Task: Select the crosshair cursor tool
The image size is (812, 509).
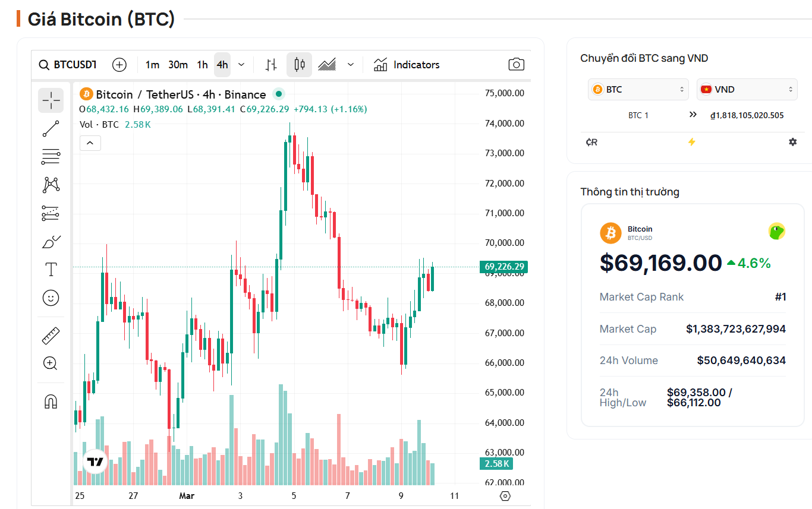Action: point(51,100)
